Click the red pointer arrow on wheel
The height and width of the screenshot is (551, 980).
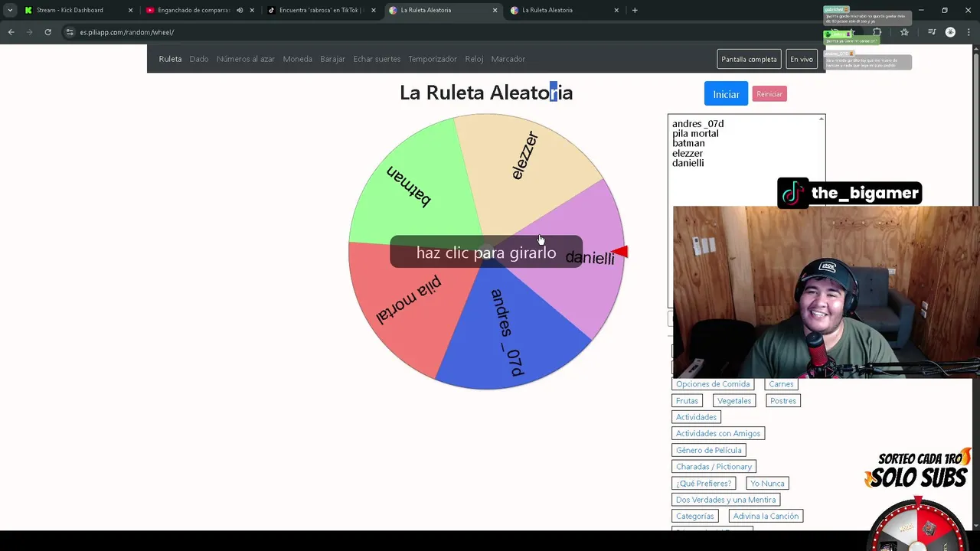coord(620,252)
